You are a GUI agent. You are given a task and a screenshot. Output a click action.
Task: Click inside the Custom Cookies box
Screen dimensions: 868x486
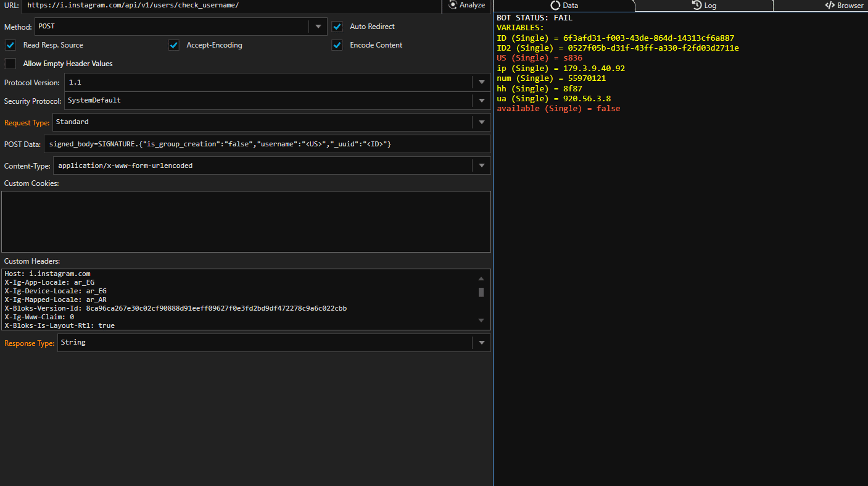246,221
